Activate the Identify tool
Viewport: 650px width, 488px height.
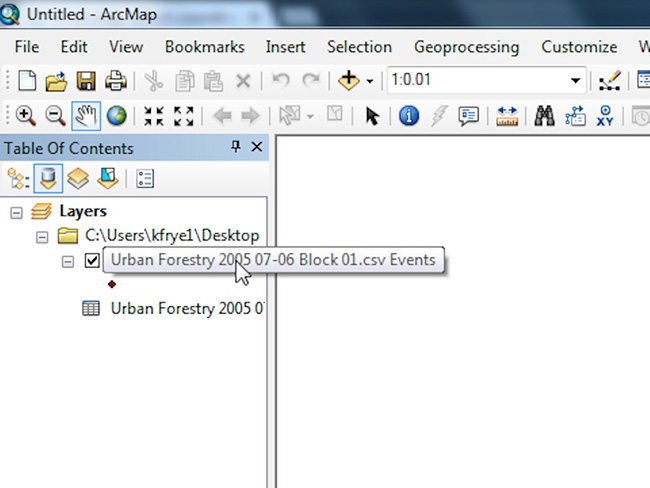click(409, 116)
